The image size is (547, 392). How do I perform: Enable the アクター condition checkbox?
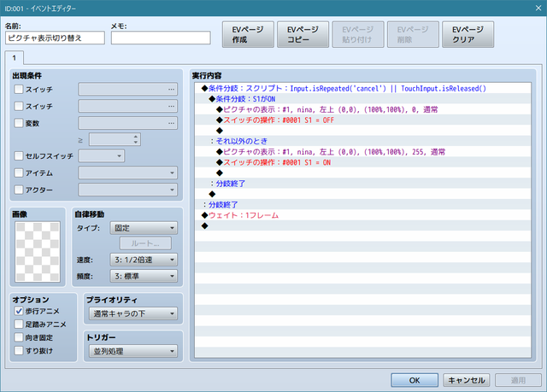pos(19,190)
